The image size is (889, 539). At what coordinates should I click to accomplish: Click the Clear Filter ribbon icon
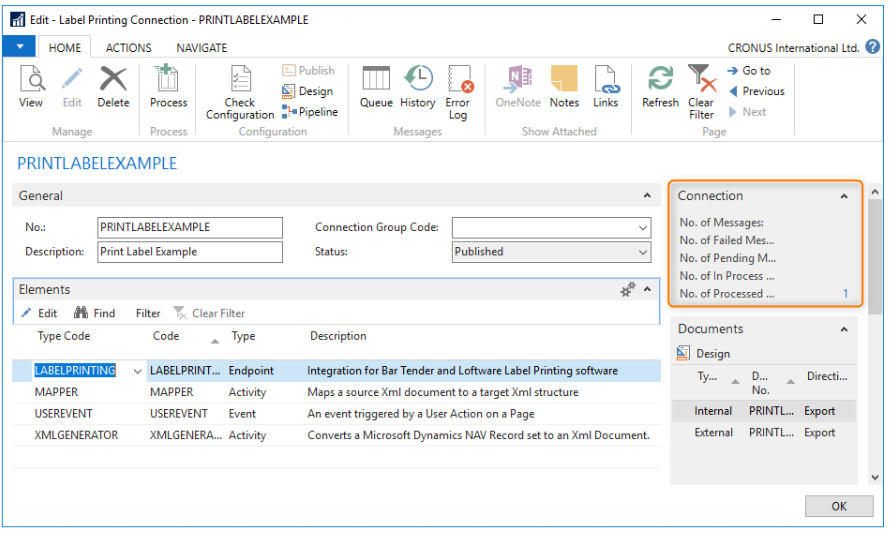(701, 92)
